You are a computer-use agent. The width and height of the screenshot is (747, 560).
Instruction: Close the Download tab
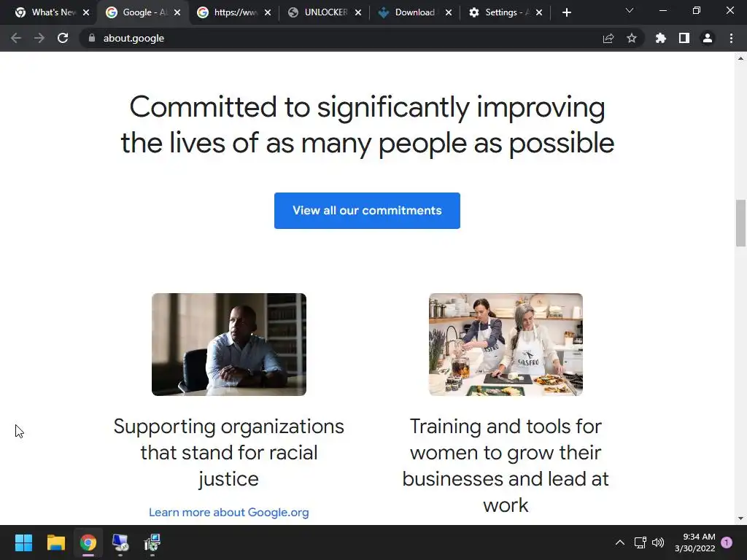tap(449, 13)
